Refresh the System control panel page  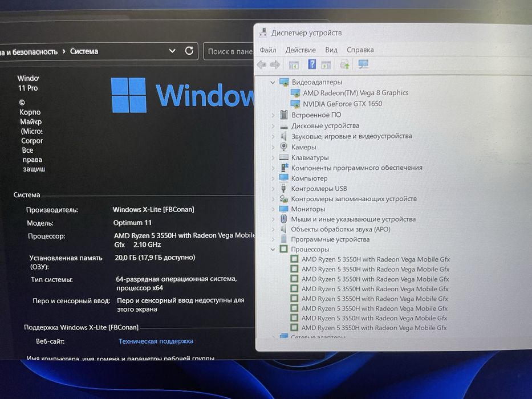click(x=189, y=51)
